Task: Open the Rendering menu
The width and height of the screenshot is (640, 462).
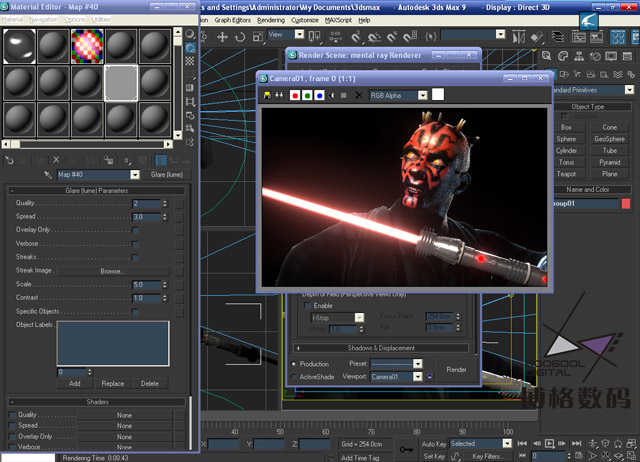Action: tap(270, 19)
